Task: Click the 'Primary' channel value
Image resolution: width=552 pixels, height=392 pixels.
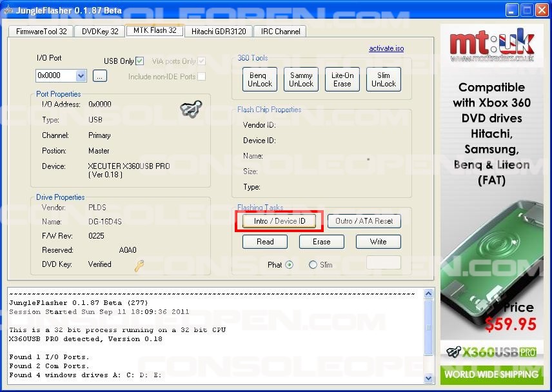Action: (99, 135)
